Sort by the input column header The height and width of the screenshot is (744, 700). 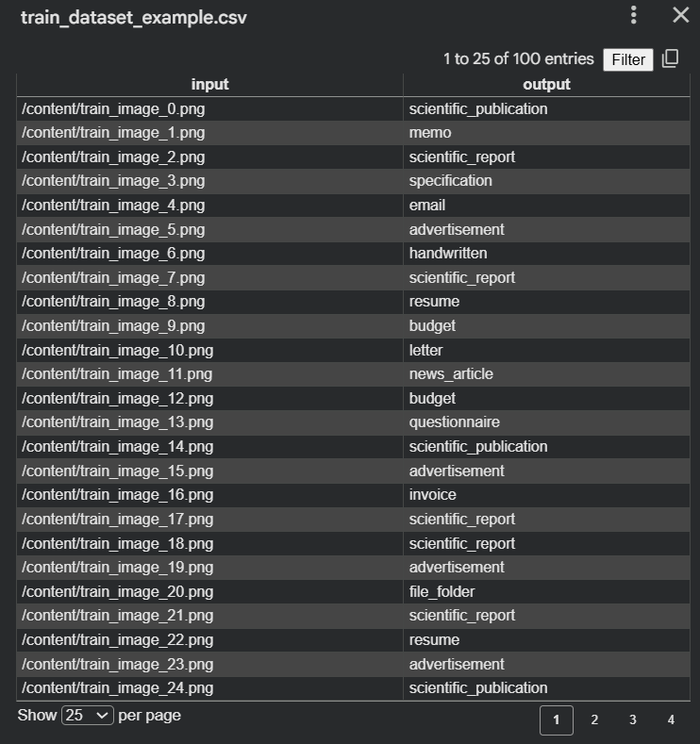[209, 84]
